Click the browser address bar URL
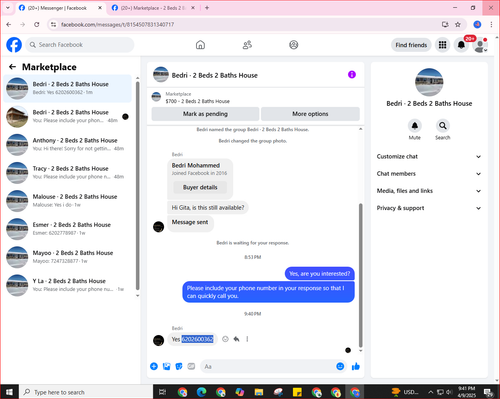This screenshot has height=399, width=500. coord(117,24)
